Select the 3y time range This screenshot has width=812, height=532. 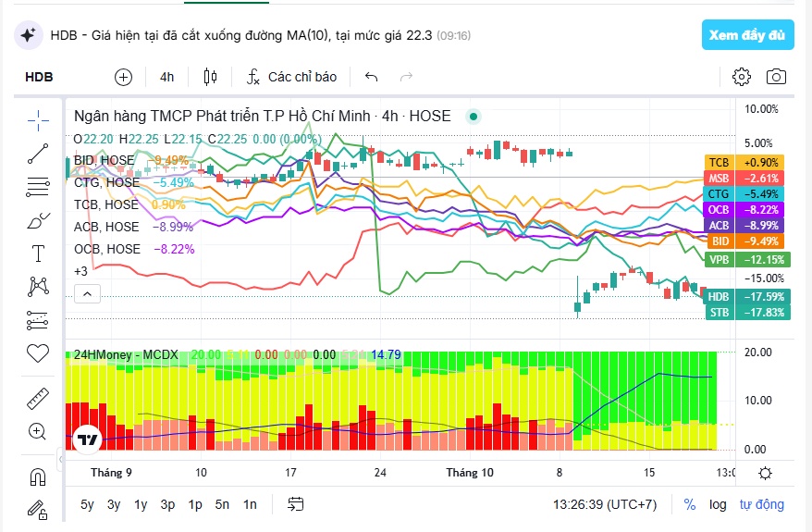point(114,504)
